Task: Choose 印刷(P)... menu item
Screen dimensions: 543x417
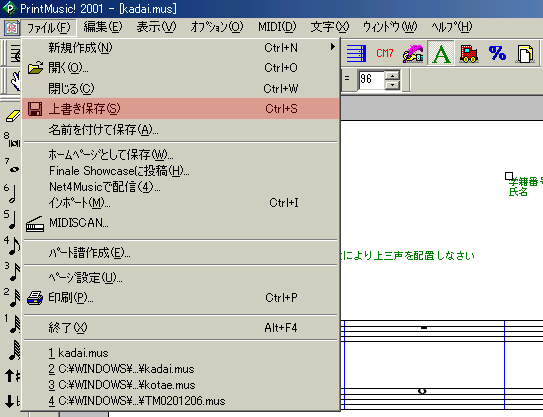Action: pyautogui.click(x=180, y=298)
